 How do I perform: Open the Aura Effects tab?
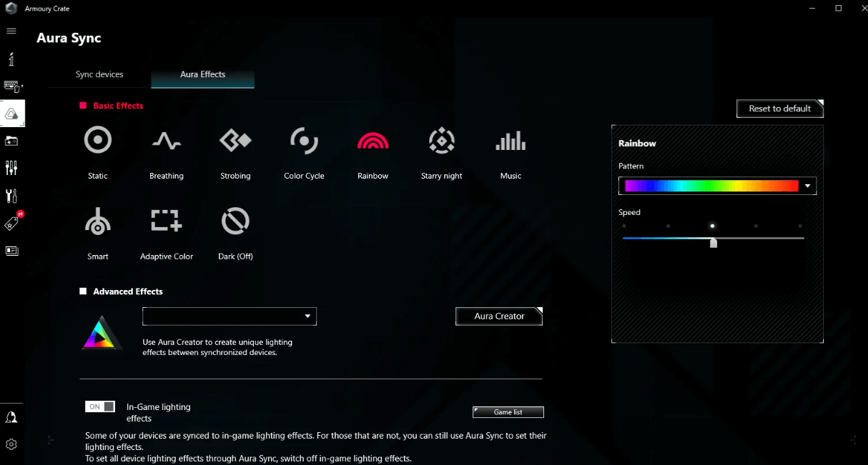(202, 74)
